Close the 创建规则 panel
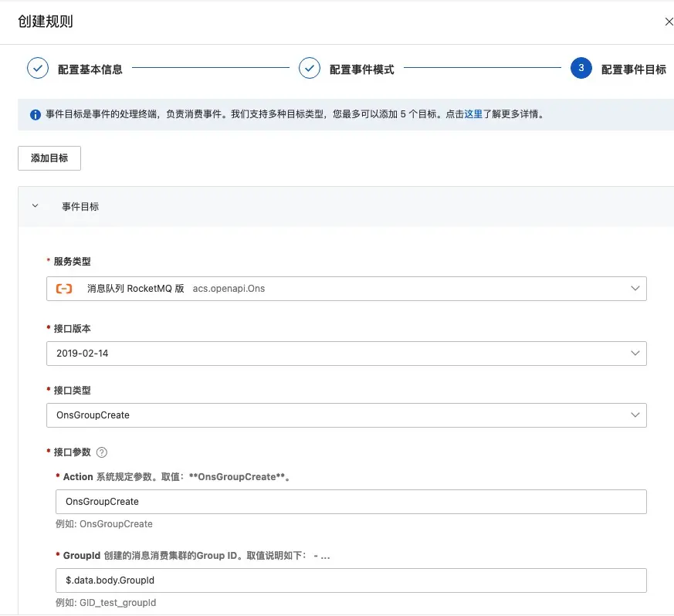The image size is (674, 616). 669,22
